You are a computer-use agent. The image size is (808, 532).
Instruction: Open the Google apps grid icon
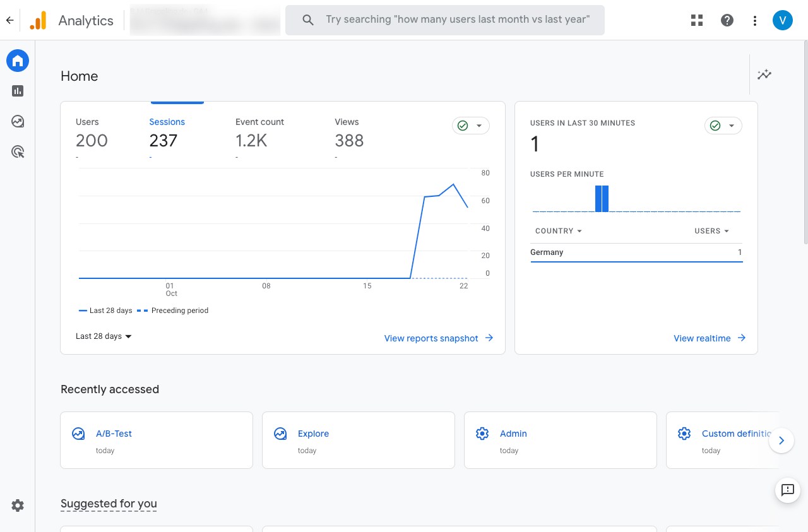point(697,20)
